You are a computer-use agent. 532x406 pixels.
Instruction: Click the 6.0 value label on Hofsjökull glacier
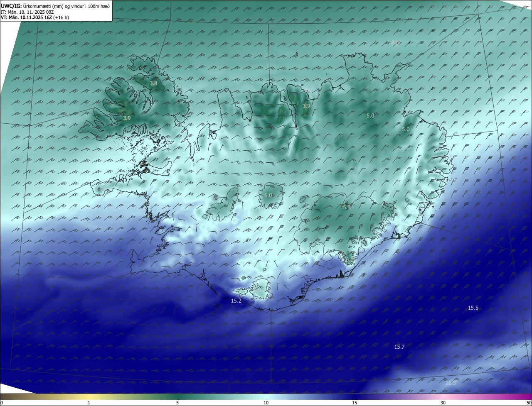click(268, 196)
